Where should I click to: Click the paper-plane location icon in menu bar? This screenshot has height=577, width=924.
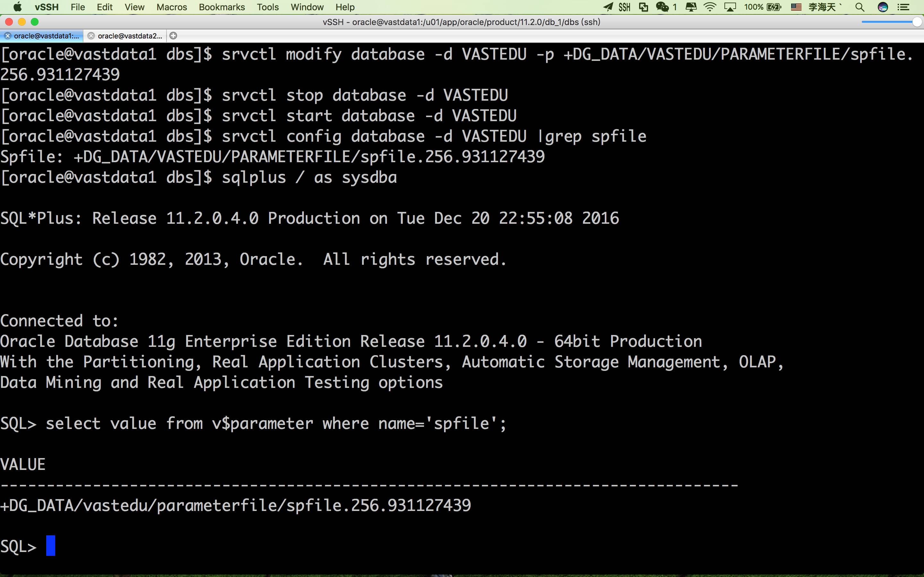click(608, 7)
